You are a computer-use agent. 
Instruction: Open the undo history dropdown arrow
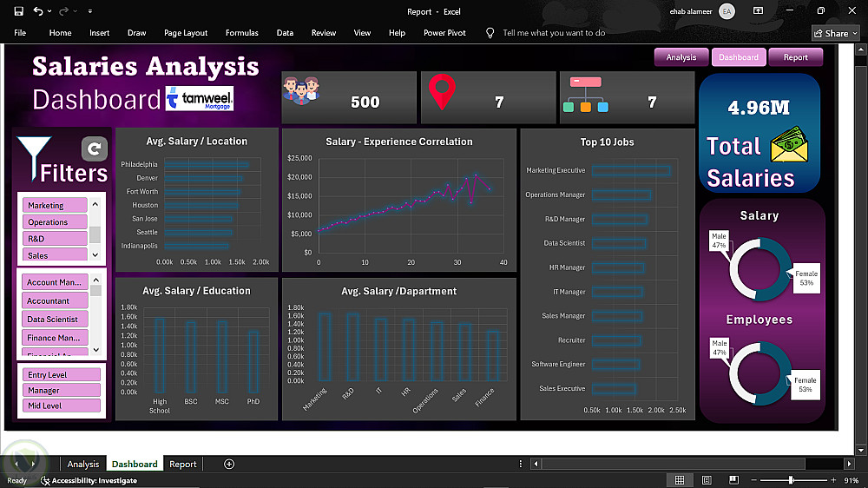tap(49, 11)
